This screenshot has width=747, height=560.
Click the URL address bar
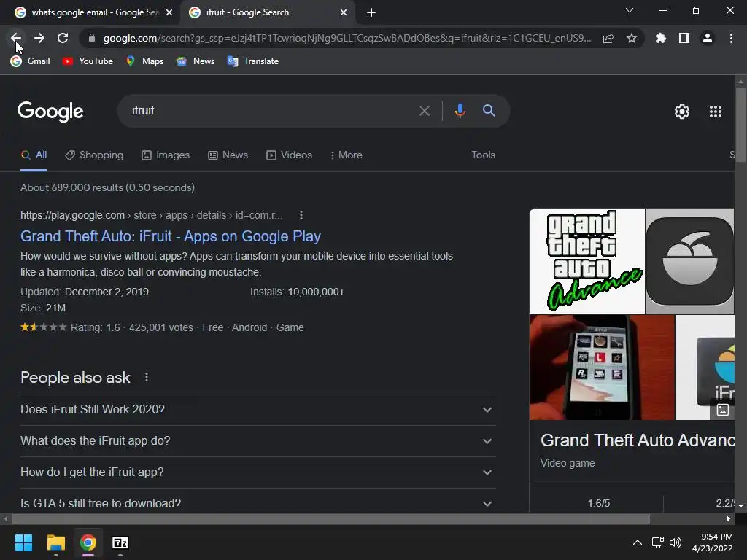click(347, 38)
